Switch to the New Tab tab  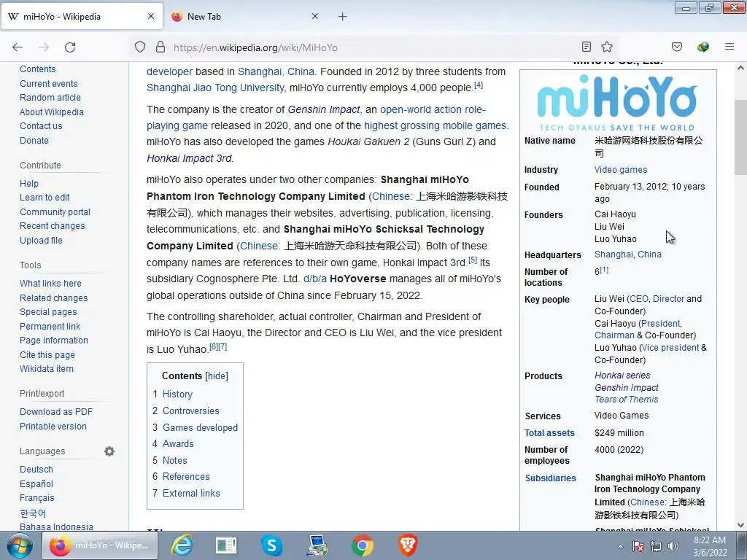[245, 16]
